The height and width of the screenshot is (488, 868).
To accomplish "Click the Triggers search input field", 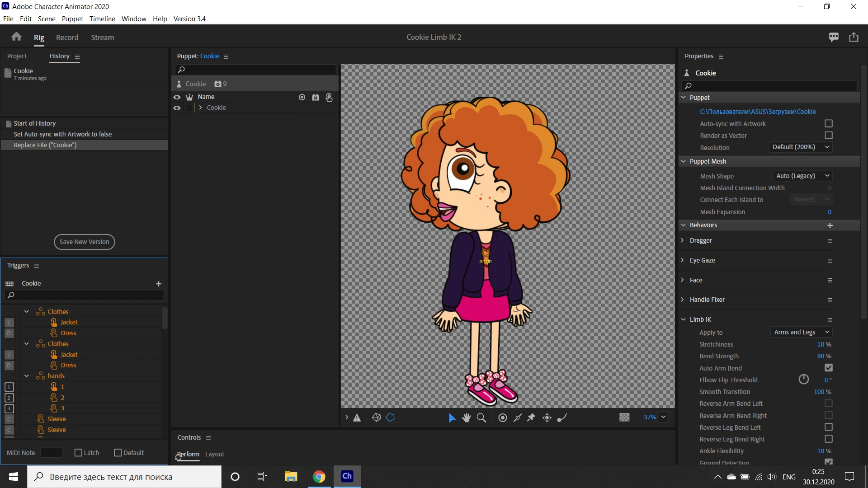I will pyautogui.click(x=86, y=295).
